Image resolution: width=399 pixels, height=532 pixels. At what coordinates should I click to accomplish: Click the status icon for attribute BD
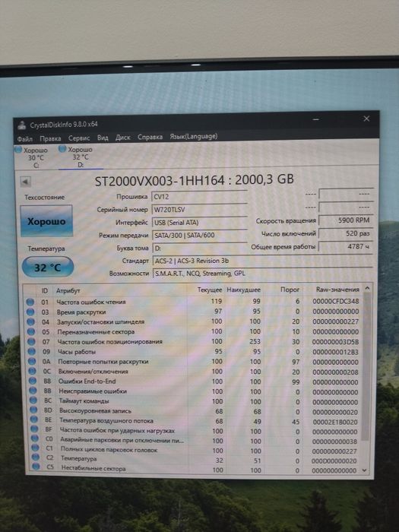coord(33,410)
